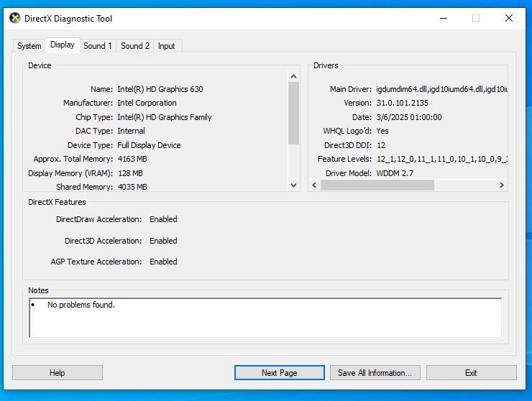Click driver version '31.0.101.2135'
The width and height of the screenshot is (532, 401).
pos(403,103)
